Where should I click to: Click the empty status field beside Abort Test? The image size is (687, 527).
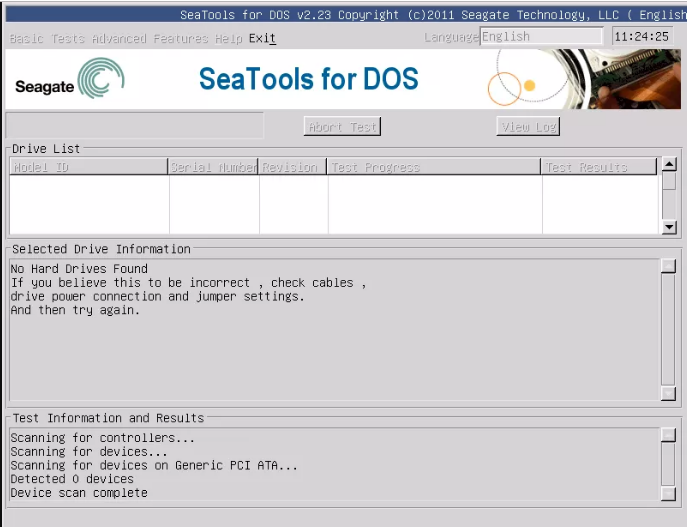pyautogui.click(x=135, y=126)
